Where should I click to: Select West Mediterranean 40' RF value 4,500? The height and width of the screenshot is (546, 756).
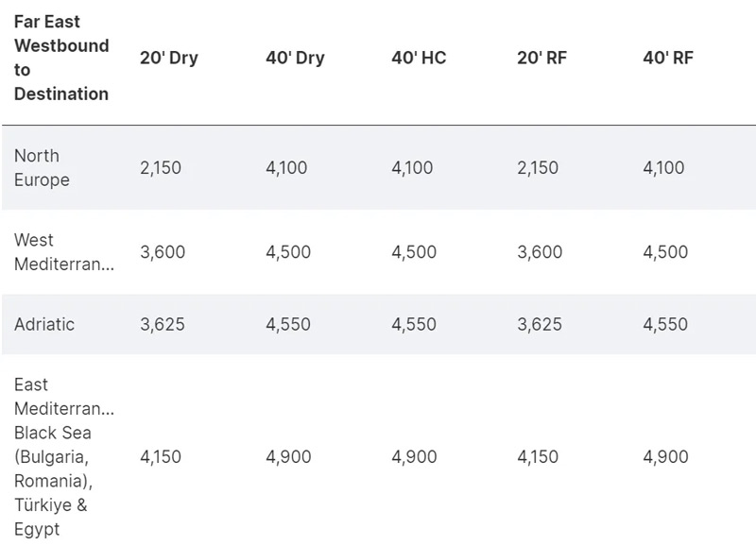[x=665, y=252]
